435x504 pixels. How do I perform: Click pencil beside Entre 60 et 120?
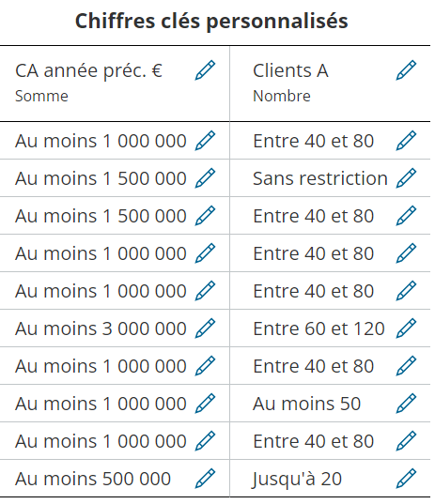point(406,328)
